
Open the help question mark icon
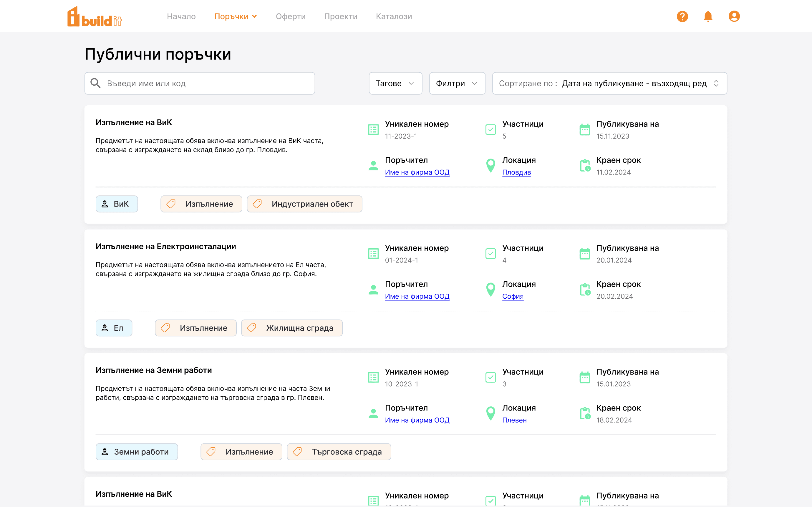click(682, 16)
